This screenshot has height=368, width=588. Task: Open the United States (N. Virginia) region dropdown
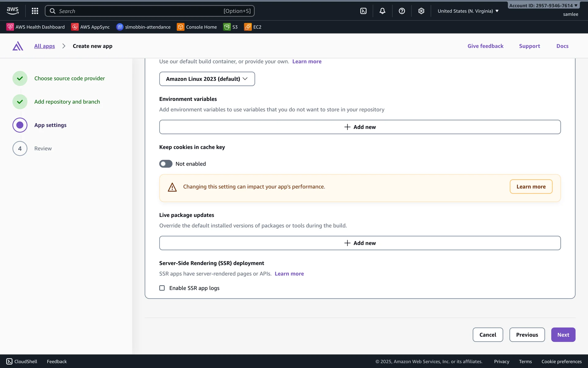pyautogui.click(x=468, y=11)
